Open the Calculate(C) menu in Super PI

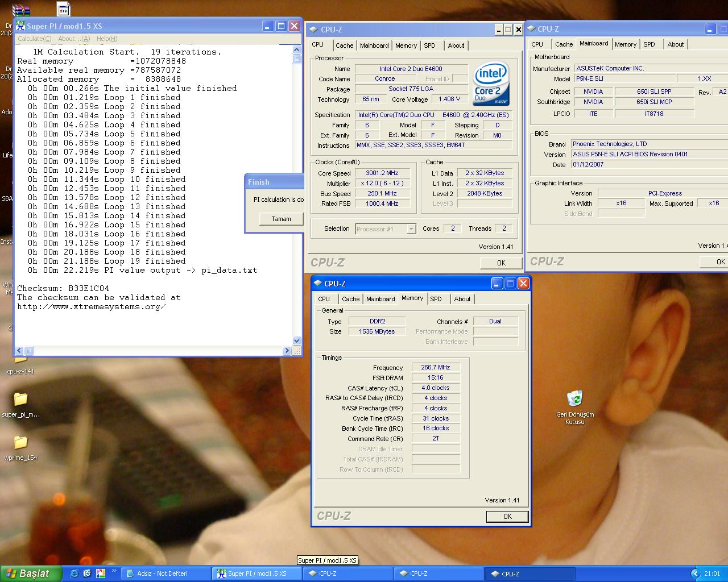tap(34, 39)
